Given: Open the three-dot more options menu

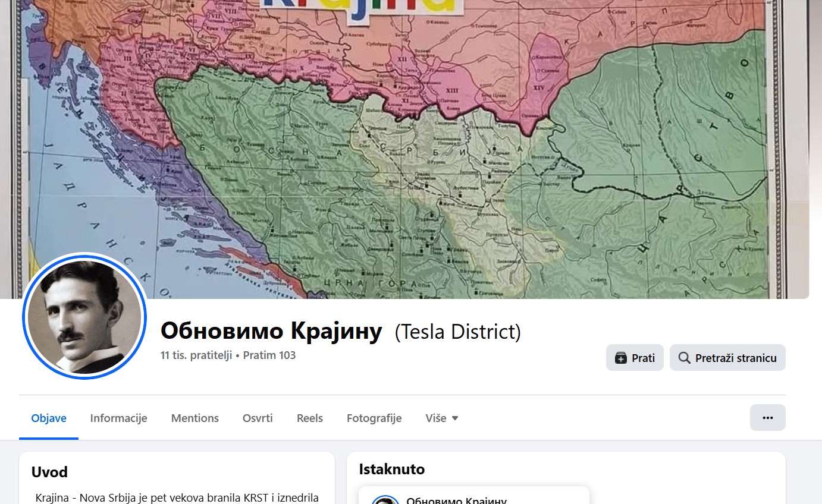Looking at the screenshot, I should click(x=767, y=418).
